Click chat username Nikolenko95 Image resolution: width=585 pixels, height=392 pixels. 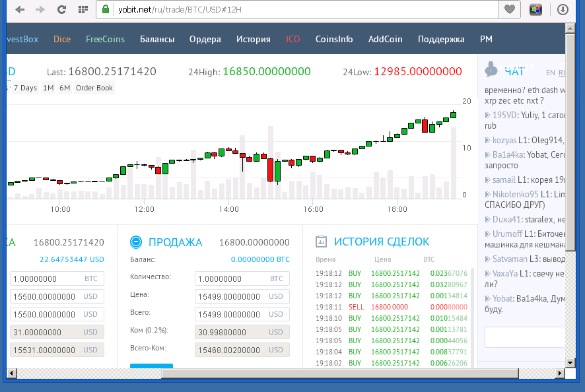[x=515, y=194]
